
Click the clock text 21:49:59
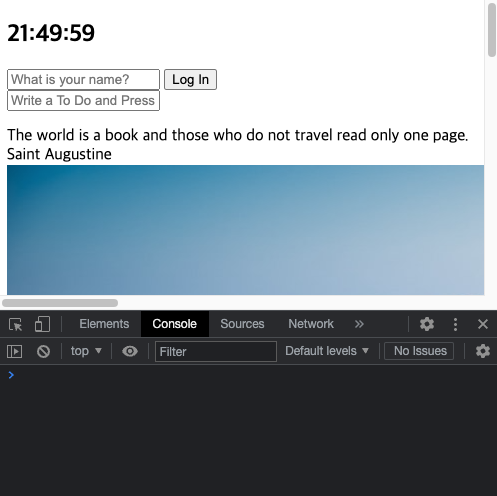[51, 33]
